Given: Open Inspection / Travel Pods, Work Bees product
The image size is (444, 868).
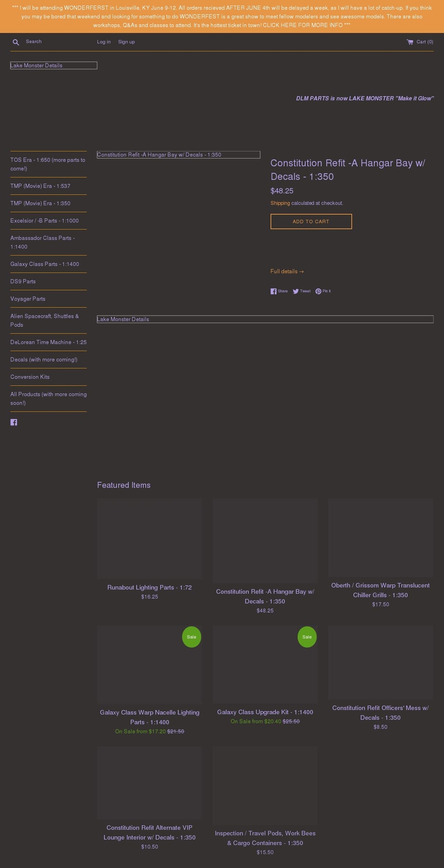Looking at the screenshot, I should click(x=265, y=838).
